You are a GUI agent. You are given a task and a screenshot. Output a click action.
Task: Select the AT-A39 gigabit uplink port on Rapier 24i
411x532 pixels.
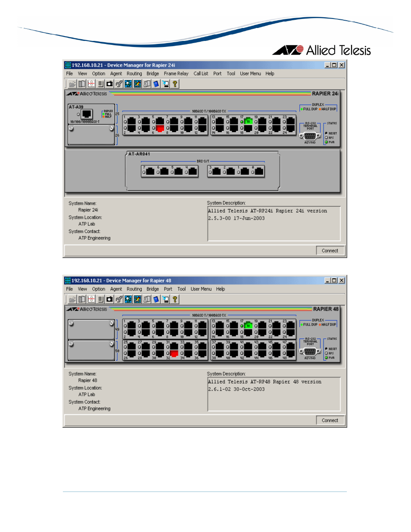87,114
